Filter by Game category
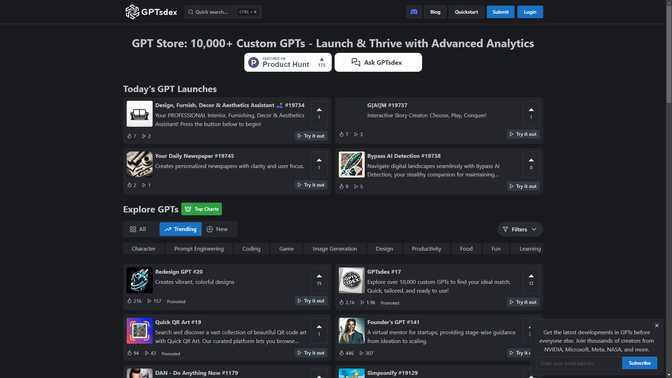 [286, 249]
